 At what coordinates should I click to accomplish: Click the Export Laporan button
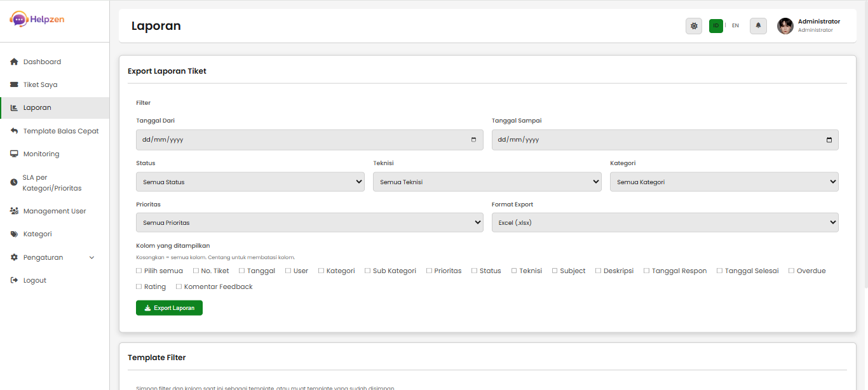(169, 307)
